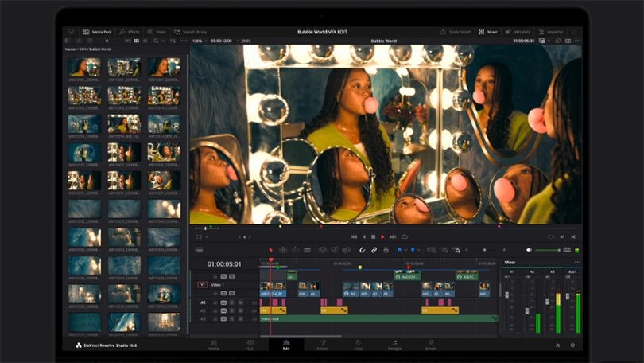Screen dimensions: 644x363
Task: Toggle the Linked Selection chain icon
Action: coord(374,250)
